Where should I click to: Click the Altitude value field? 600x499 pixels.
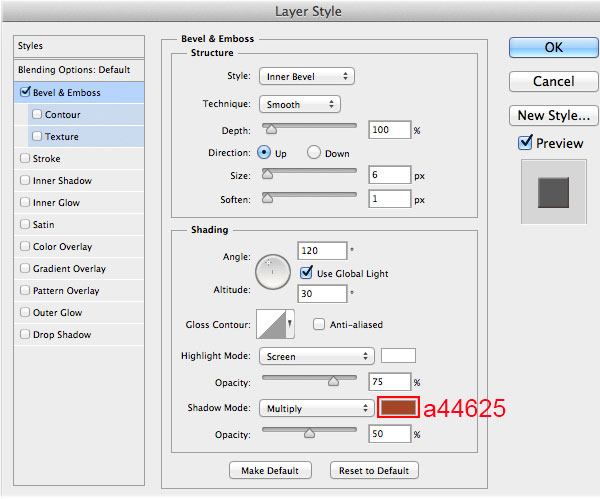pos(322,294)
